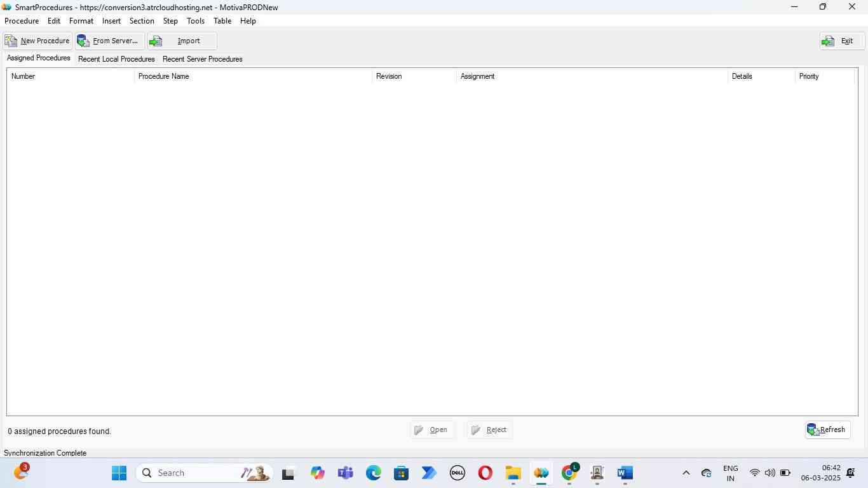This screenshot has height=488, width=868.
Task: Click the disabled Open button
Action: (x=432, y=430)
